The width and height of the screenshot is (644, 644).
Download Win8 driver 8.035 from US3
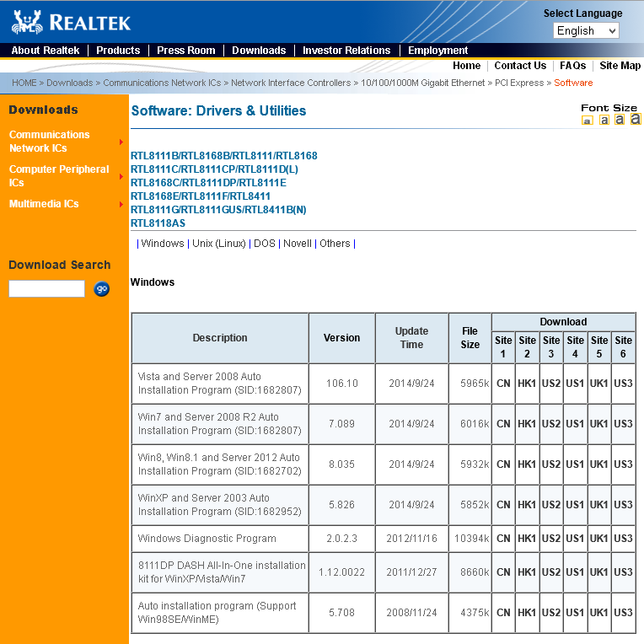click(623, 464)
